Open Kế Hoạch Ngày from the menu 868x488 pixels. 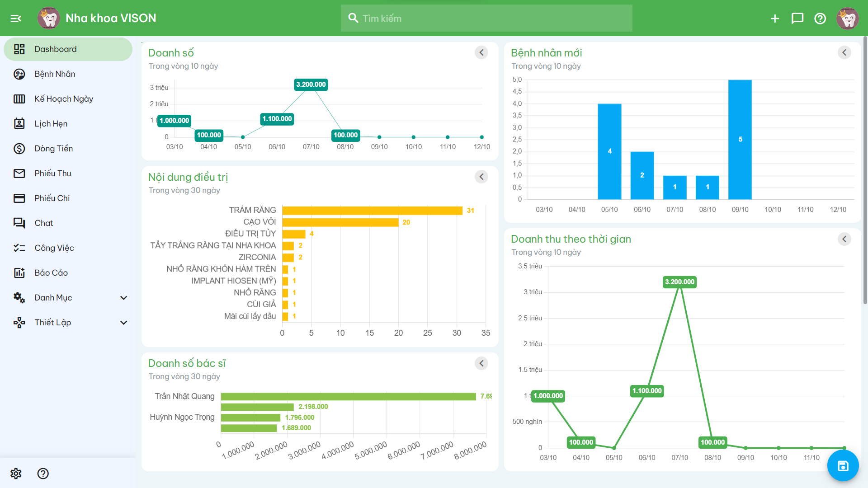click(x=63, y=99)
